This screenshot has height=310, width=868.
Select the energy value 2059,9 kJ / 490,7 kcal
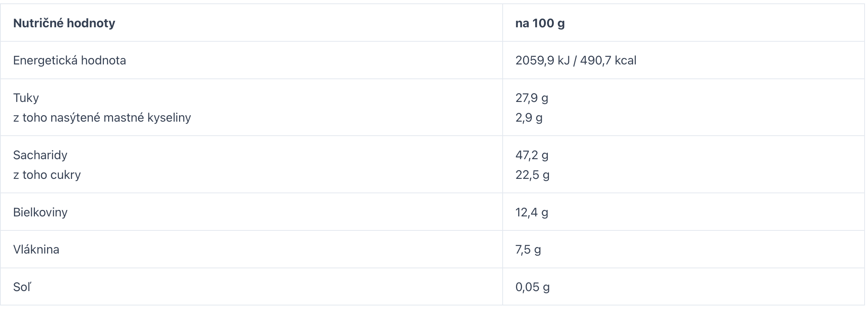576,60
